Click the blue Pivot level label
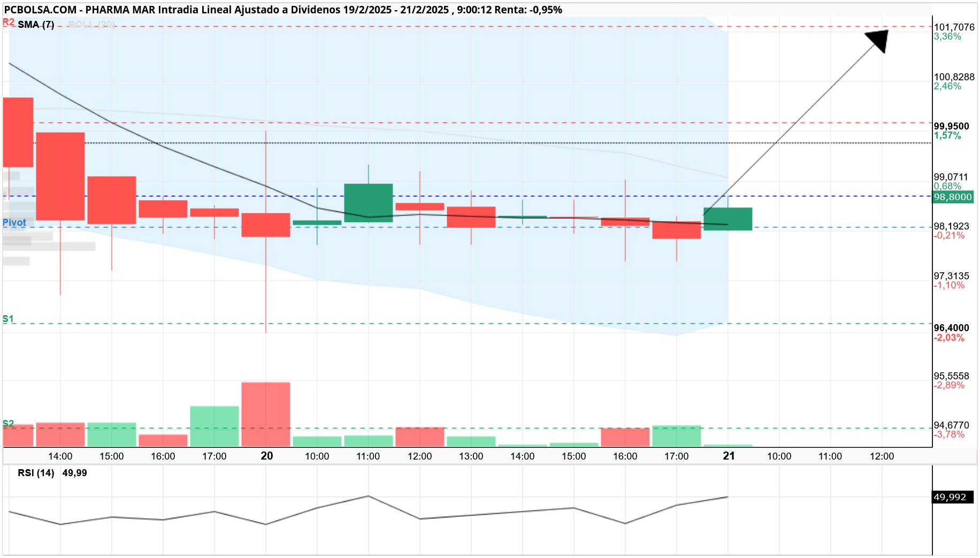The image size is (980, 558). pos(14,223)
